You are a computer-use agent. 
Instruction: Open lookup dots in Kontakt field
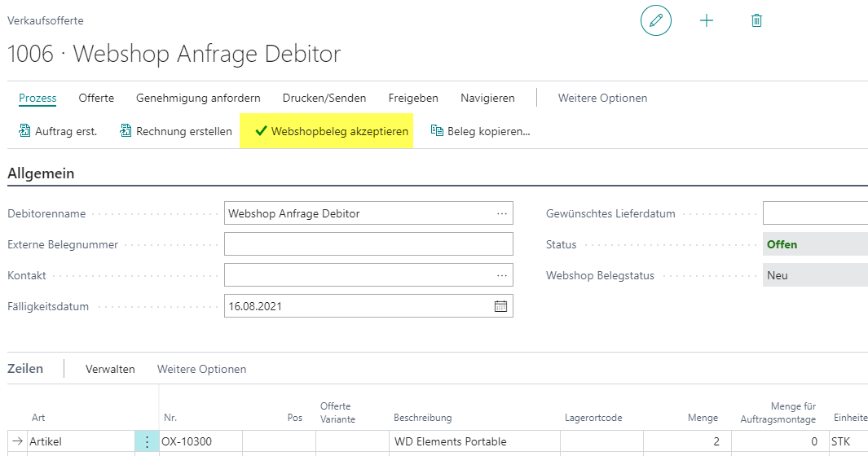click(501, 275)
